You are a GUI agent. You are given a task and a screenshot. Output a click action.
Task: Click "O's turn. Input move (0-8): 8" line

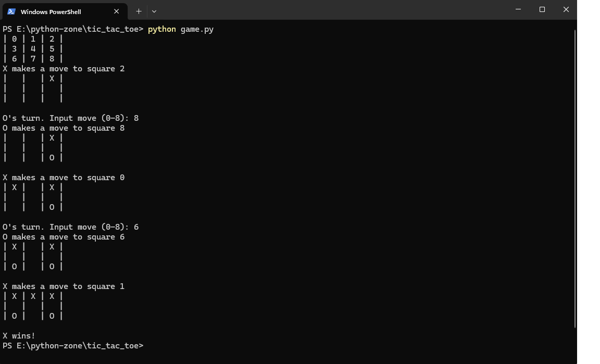(x=70, y=118)
